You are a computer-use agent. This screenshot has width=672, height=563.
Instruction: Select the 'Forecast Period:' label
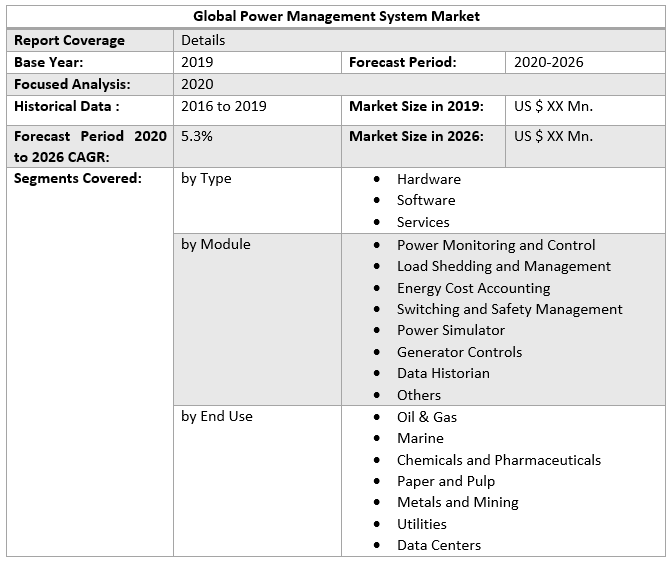[x=403, y=62]
